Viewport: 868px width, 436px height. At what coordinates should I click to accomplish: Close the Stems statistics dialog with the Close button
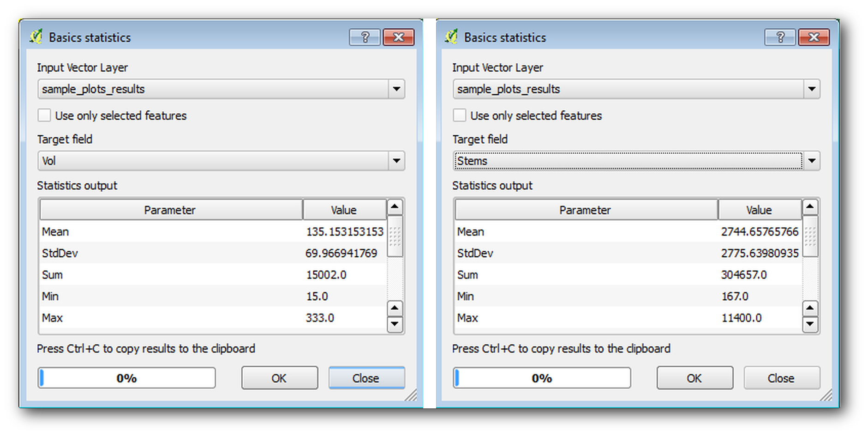click(781, 377)
